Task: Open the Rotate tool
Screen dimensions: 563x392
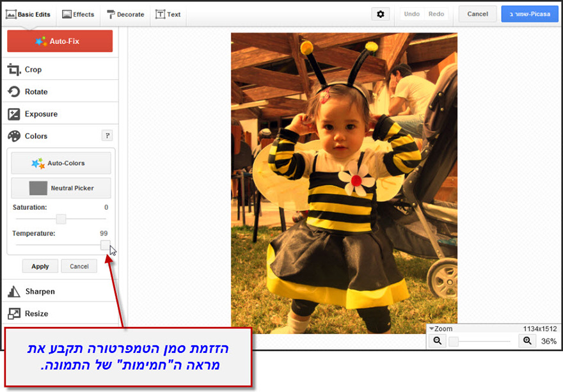Action: 38,91
